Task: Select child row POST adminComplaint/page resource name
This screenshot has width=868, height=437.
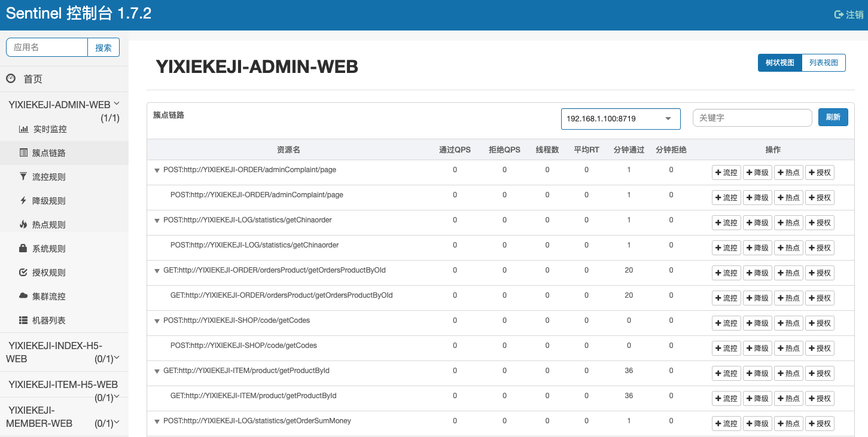Action: [257, 195]
